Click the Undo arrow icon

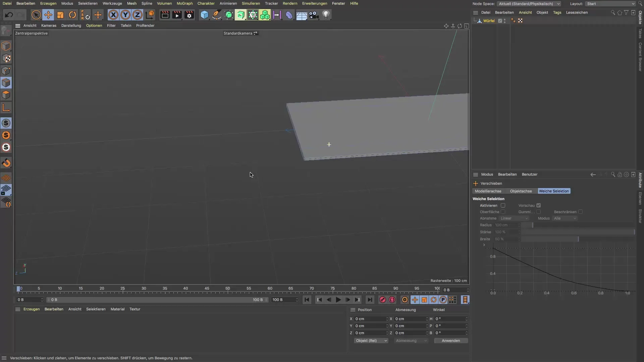9,15
